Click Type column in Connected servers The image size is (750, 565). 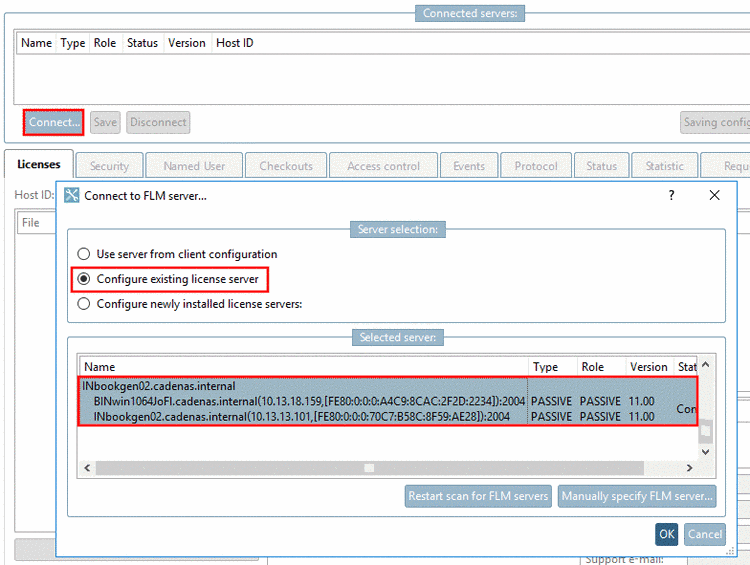coord(73,43)
